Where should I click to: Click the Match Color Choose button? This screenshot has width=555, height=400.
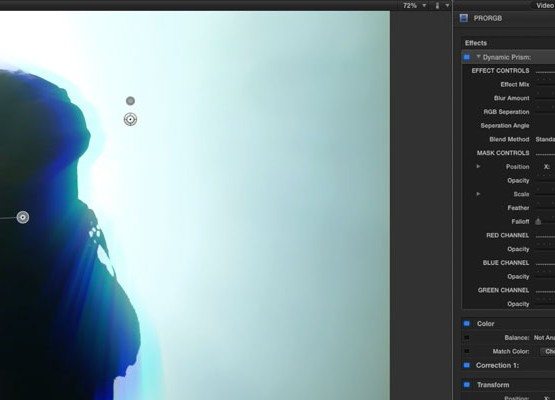548,351
